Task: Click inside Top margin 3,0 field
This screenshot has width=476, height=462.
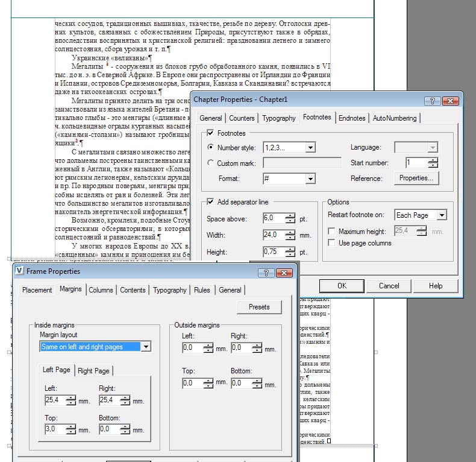Action: (55, 429)
